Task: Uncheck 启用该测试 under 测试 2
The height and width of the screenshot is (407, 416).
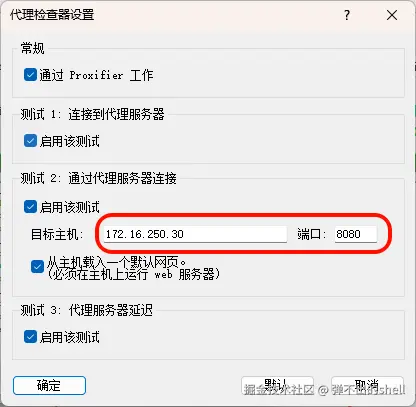Action: 30,207
